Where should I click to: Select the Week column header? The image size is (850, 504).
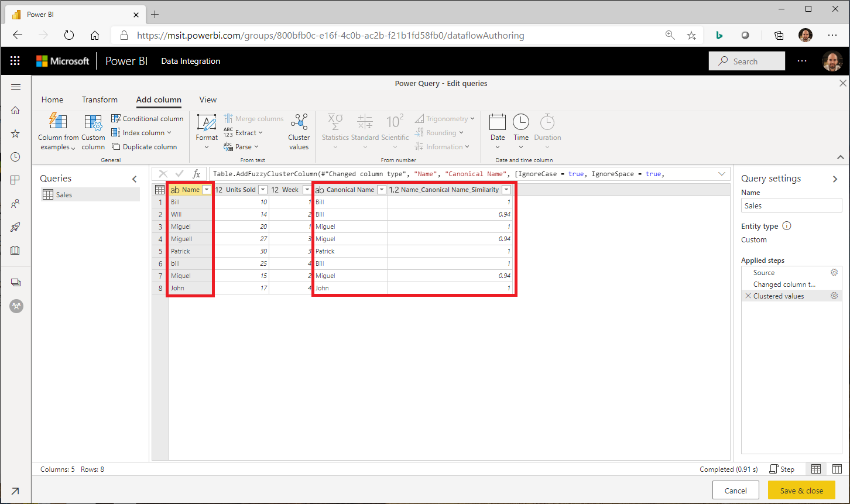(291, 190)
